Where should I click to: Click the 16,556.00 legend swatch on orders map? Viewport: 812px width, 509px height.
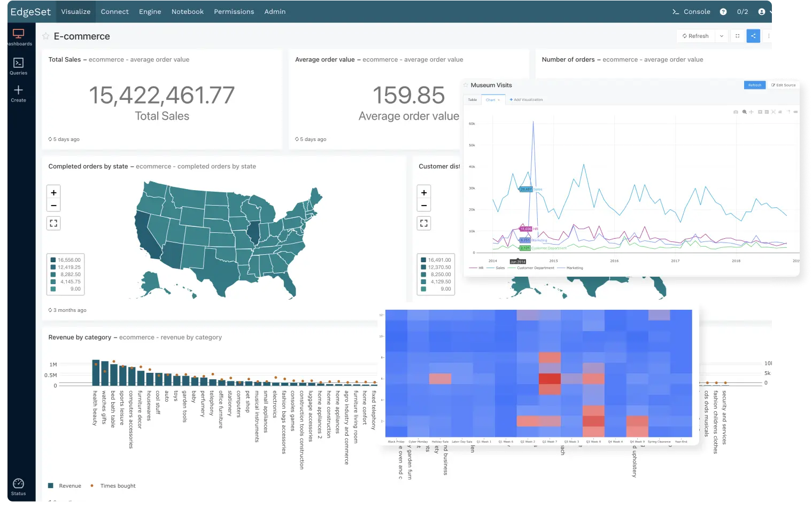pyautogui.click(x=53, y=260)
